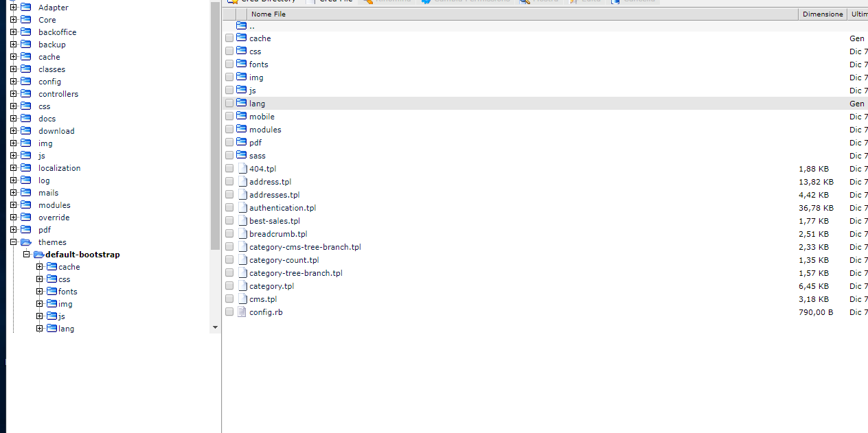Viewport: 868px width, 433px height.
Task: Click the mobile folder icon in file list
Action: [241, 116]
